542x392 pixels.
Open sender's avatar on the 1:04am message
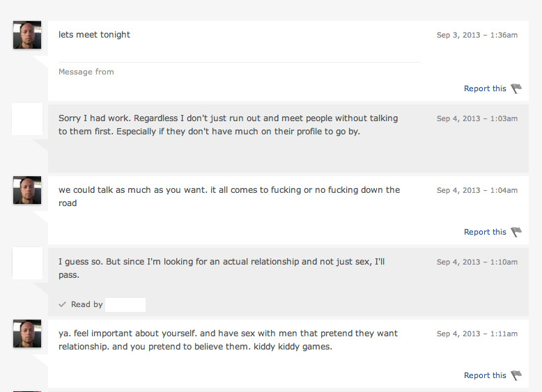coord(27,190)
